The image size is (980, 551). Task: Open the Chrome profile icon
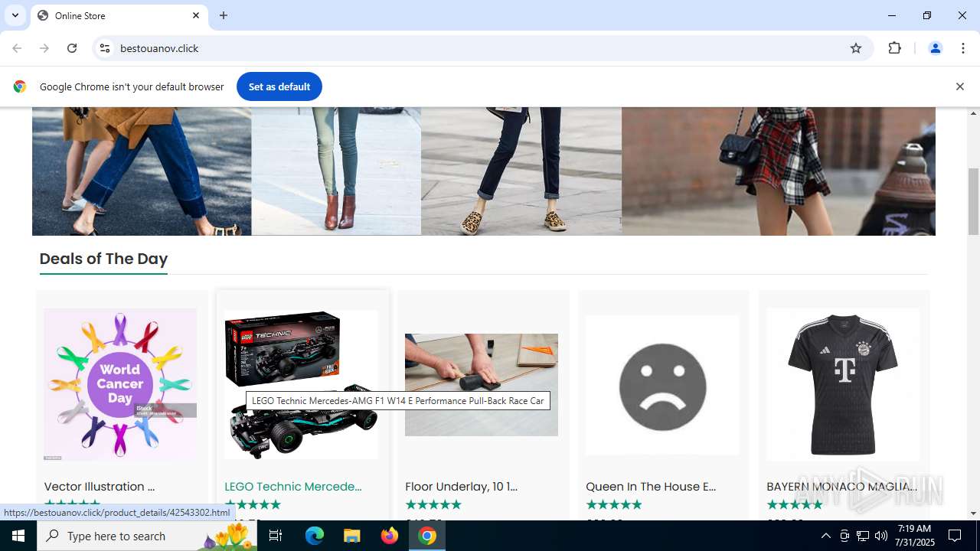935,48
